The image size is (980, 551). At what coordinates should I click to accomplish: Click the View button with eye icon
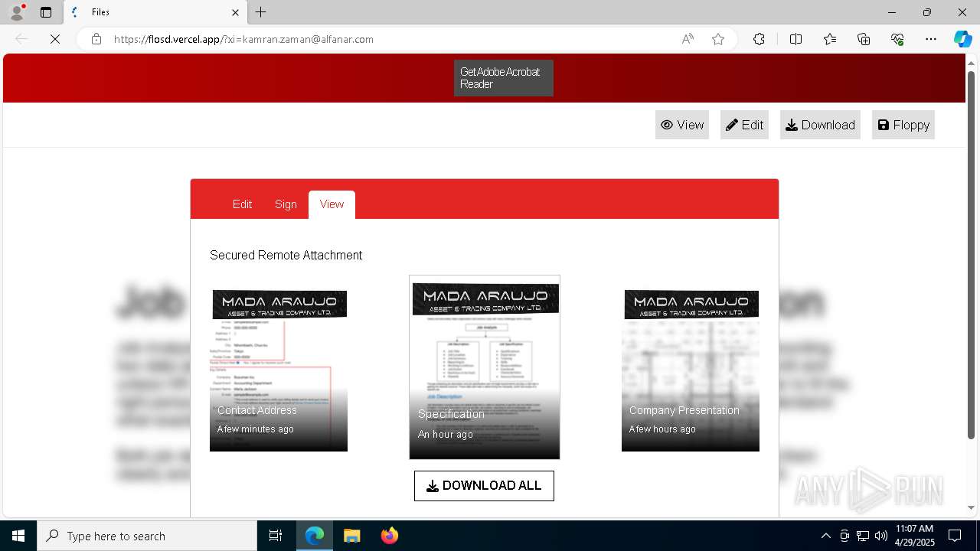[x=682, y=125]
